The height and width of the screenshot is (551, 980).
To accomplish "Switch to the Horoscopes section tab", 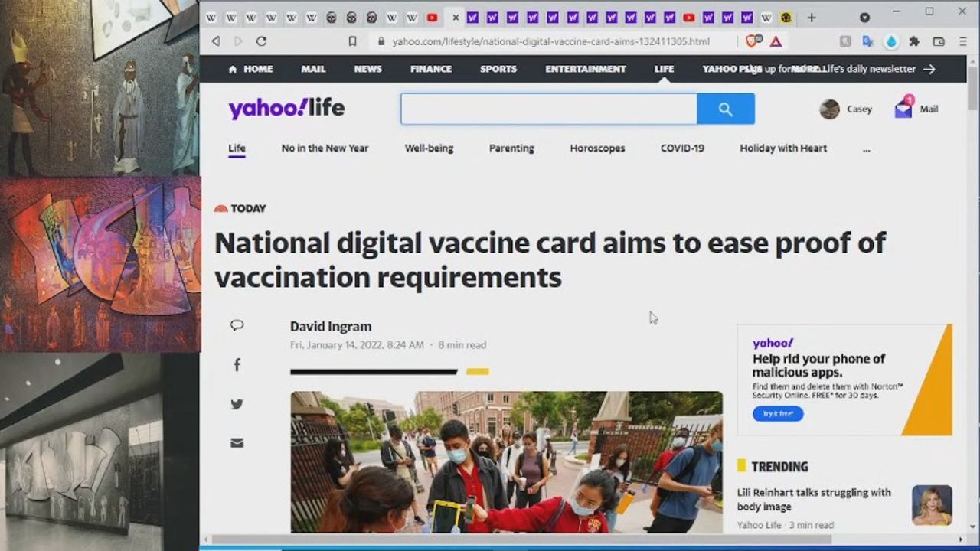I will pos(597,148).
